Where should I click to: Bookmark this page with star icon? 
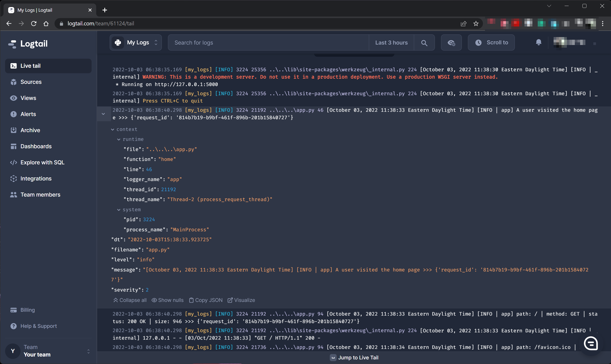point(476,24)
